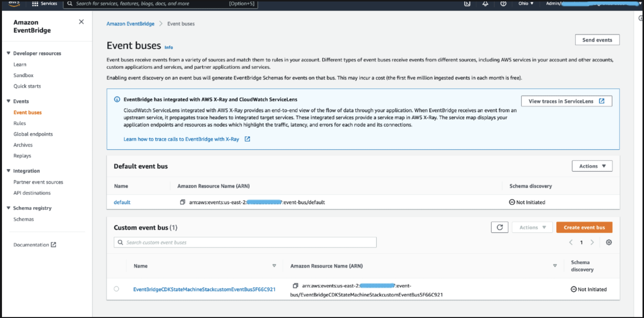This screenshot has height=318, width=644.
Task: Open API destinations in sidebar
Action: 32,193
